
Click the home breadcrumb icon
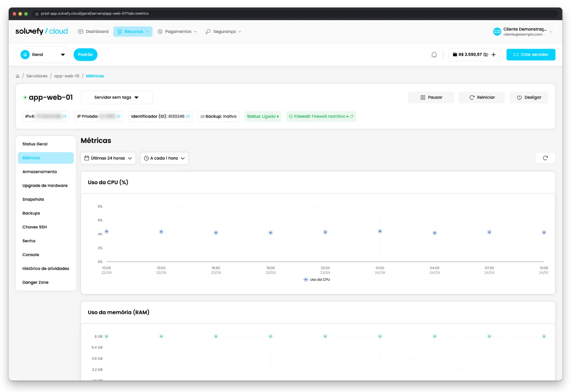(18, 76)
